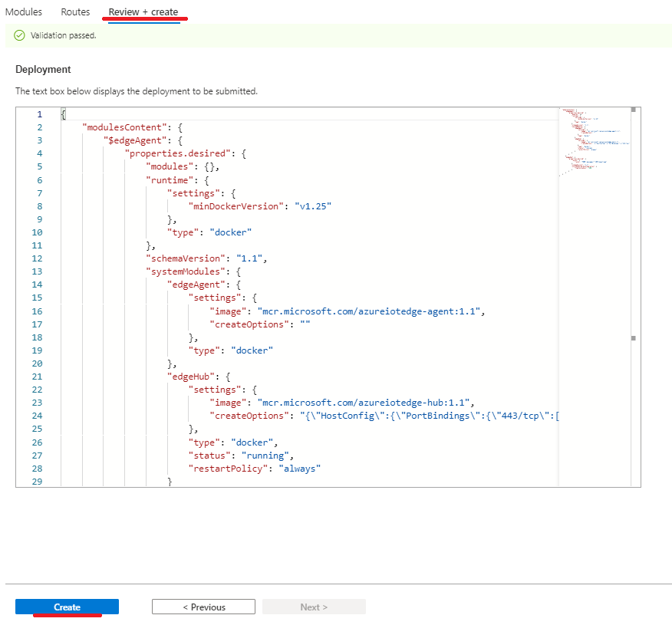Viewport: 672px width, 625px height.
Task: Click line number 20 in the gutter
Action: pos(38,363)
